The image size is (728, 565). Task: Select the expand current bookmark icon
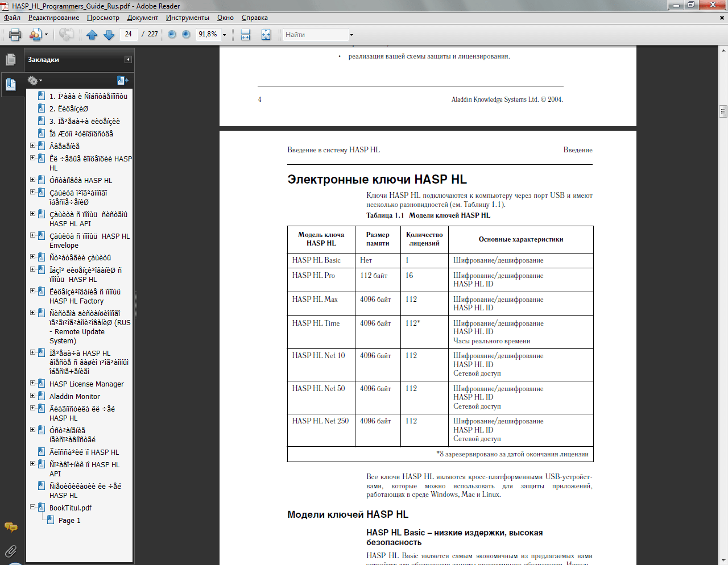[122, 80]
